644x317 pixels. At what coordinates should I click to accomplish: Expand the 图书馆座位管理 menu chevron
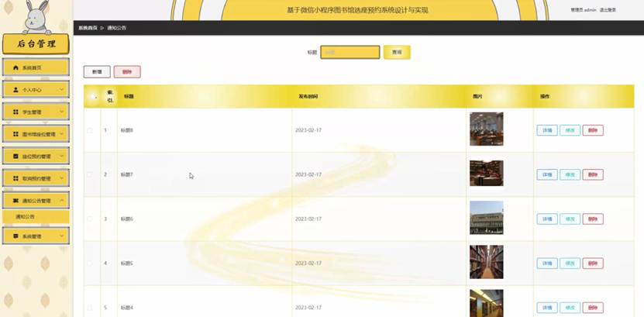coord(61,133)
